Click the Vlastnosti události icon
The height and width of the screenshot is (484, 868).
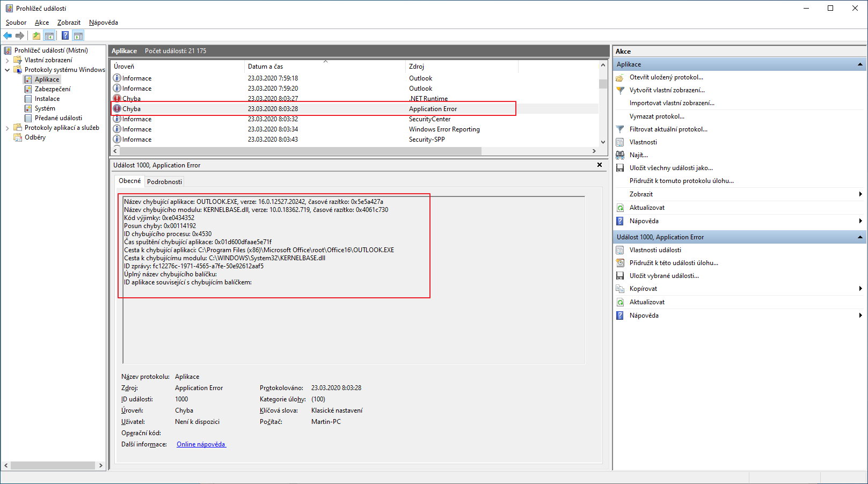coord(620,250)
